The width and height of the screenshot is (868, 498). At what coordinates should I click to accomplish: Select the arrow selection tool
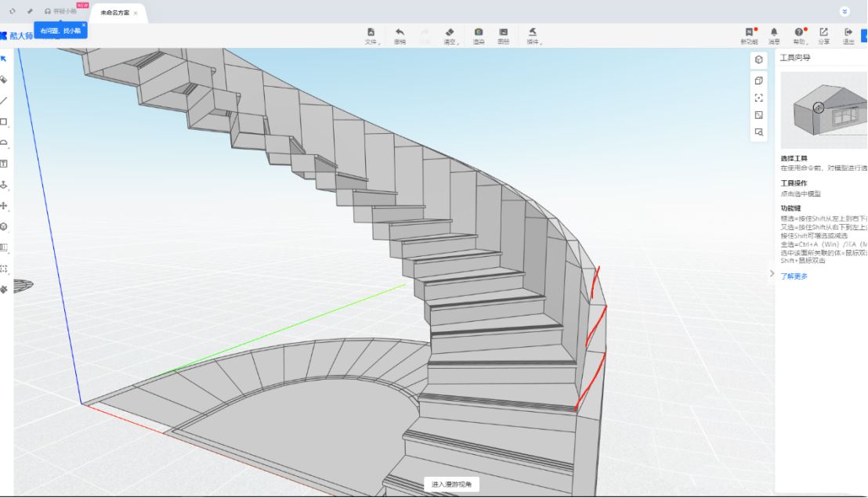(3, 59)
